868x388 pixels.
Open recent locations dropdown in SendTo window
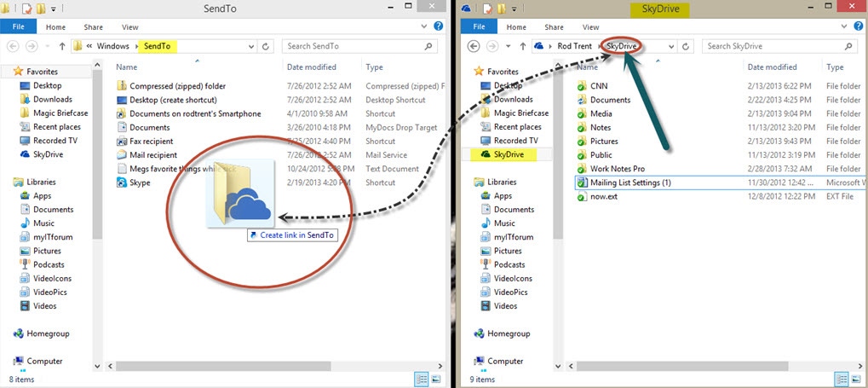(48, 47)
